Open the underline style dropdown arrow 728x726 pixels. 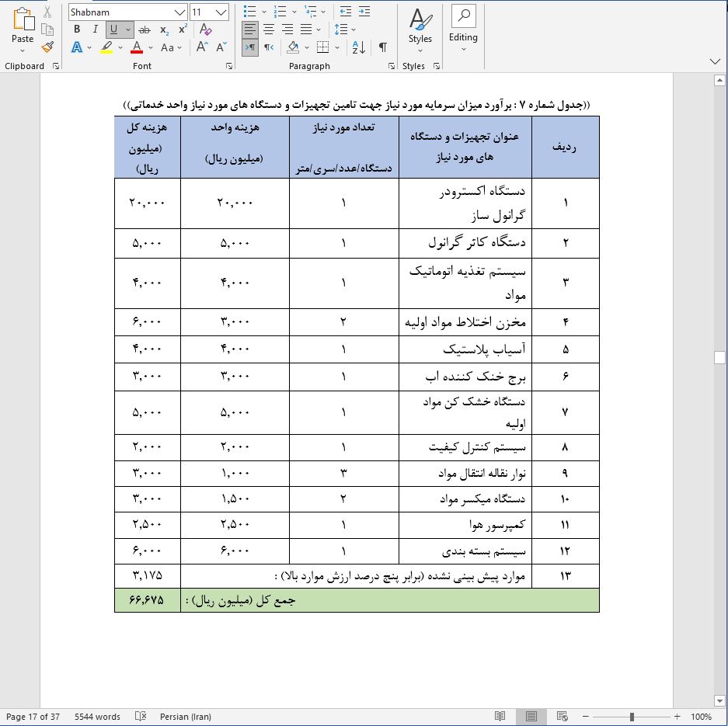click(x=128, y=30)
